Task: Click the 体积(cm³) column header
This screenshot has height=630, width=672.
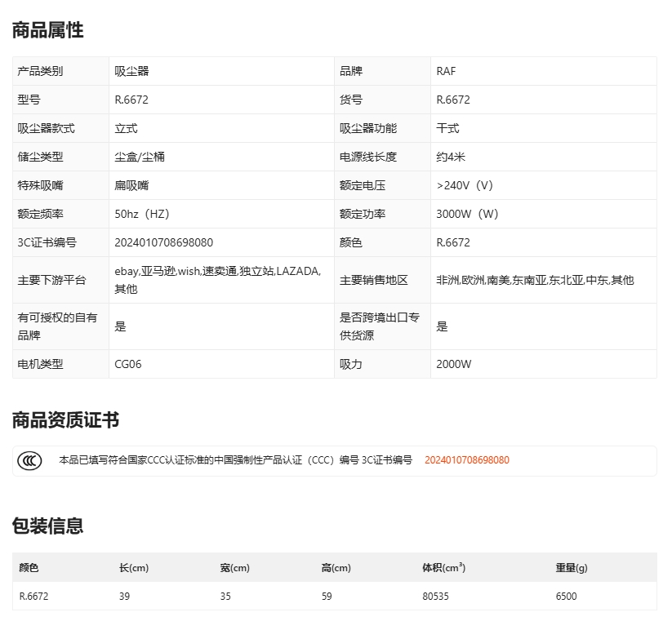Action: click(x=443, y=568)
